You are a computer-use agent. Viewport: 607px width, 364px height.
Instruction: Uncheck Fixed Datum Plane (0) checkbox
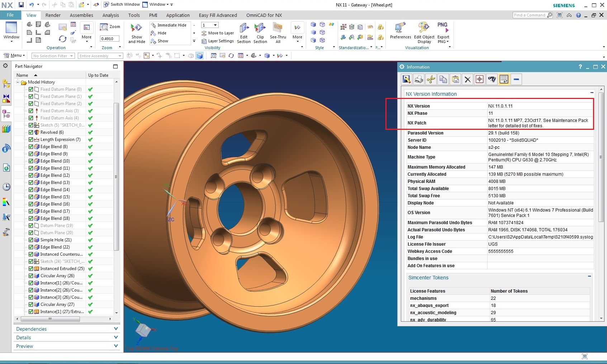coord(31,89)
